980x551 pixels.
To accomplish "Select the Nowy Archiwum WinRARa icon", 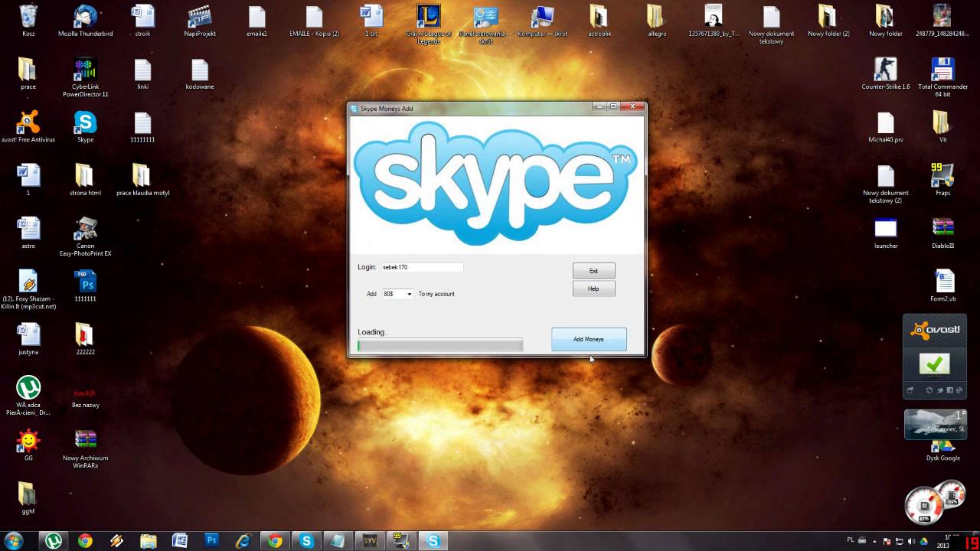I will (85, 449).
